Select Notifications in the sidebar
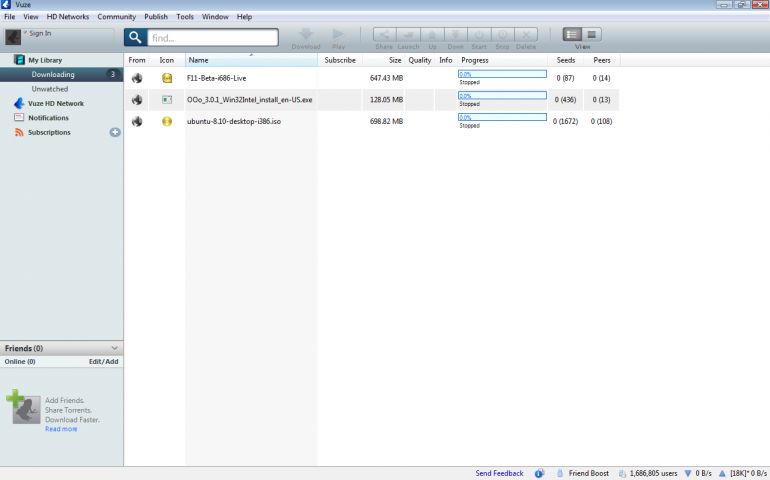Viewport: 770px width, 480px height. pyautogui.click(x=48, y=118)
